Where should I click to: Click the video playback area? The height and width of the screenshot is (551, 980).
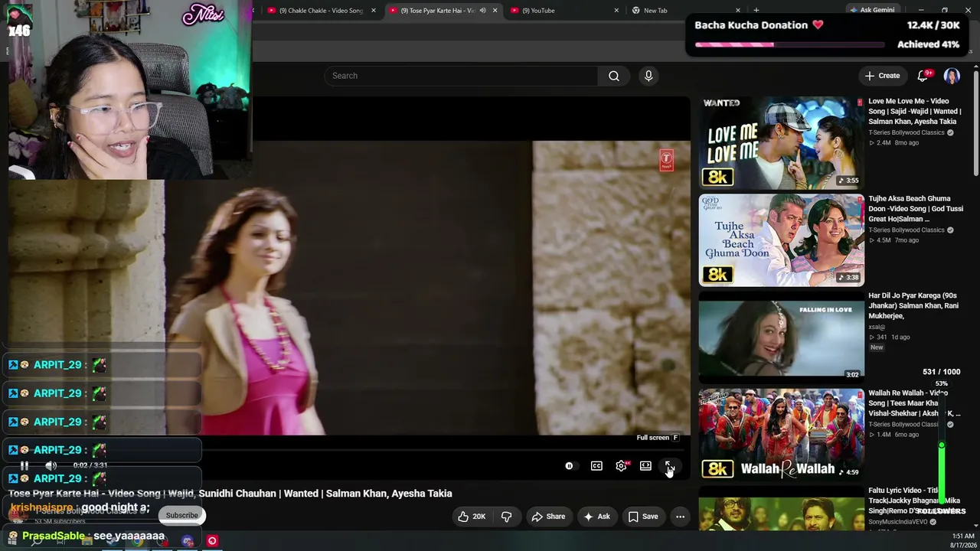(349, 288)
